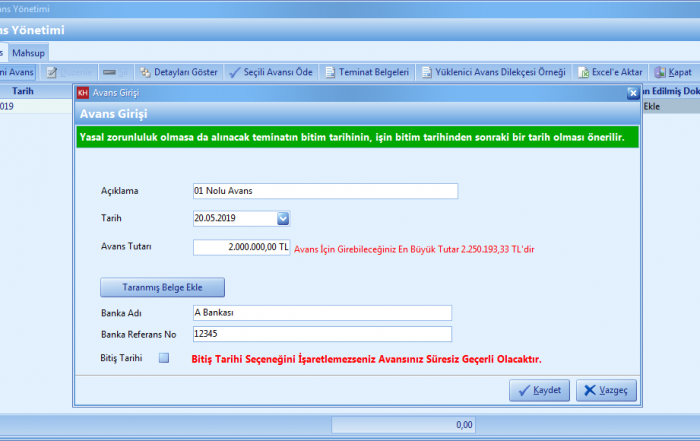Click the Kapat toolbar icon

tap(660, 72)
